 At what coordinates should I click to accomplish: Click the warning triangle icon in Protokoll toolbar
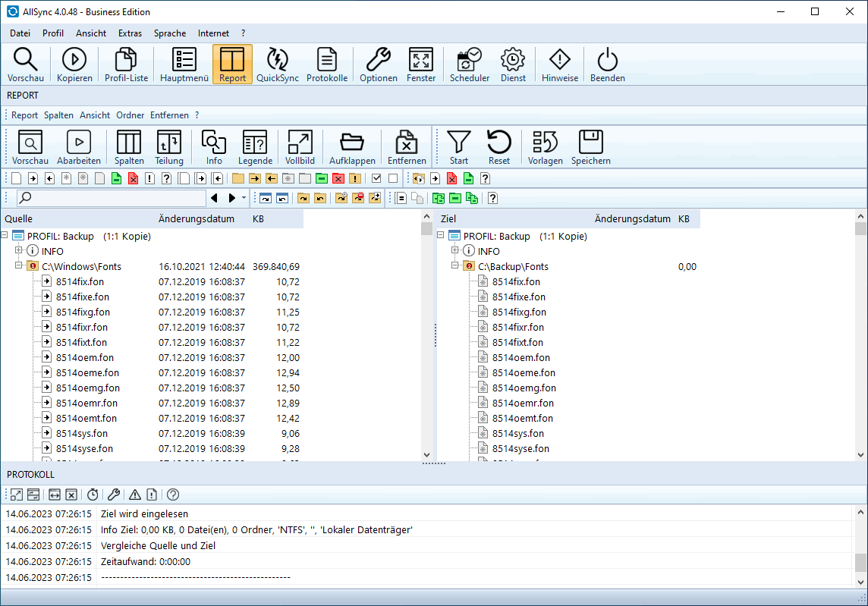click(134, 495)
